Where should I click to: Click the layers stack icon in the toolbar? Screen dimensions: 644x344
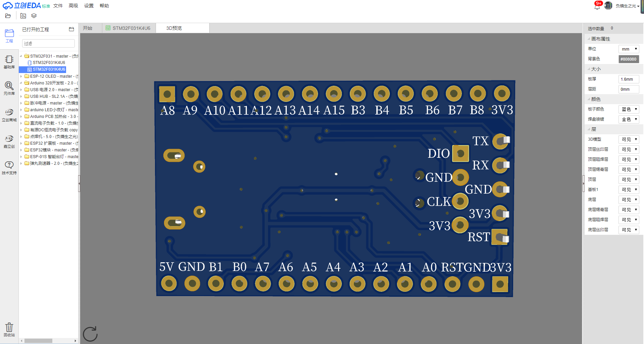point(34,16)
